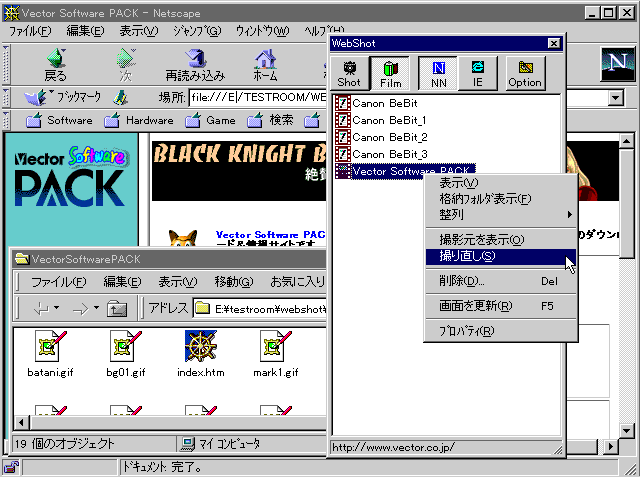Image resolution: width=640 pixels, height=478 pixels.
Task: Choose 撮り直し(S) in context menu
Action: point(500,256)
